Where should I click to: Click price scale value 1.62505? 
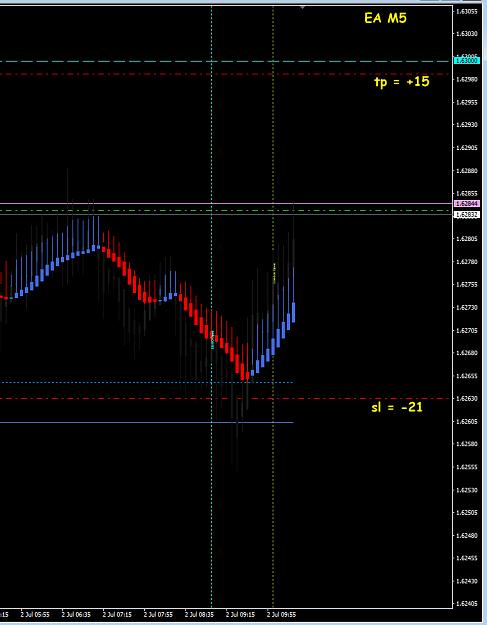point(467,512)
